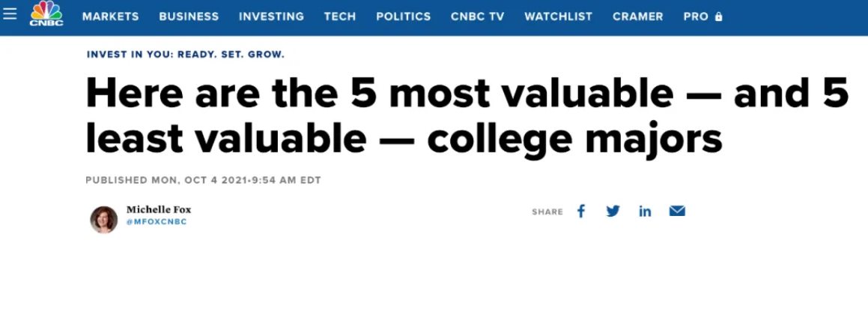868x336 pixels.
Task: Go to CNBC TV
Action: click(478, 16)
